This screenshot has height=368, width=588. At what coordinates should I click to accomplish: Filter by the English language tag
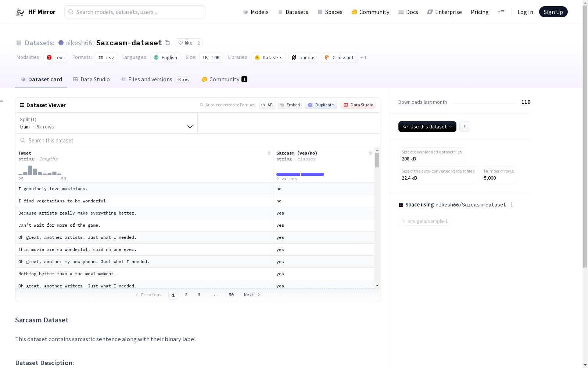(165, 57)
